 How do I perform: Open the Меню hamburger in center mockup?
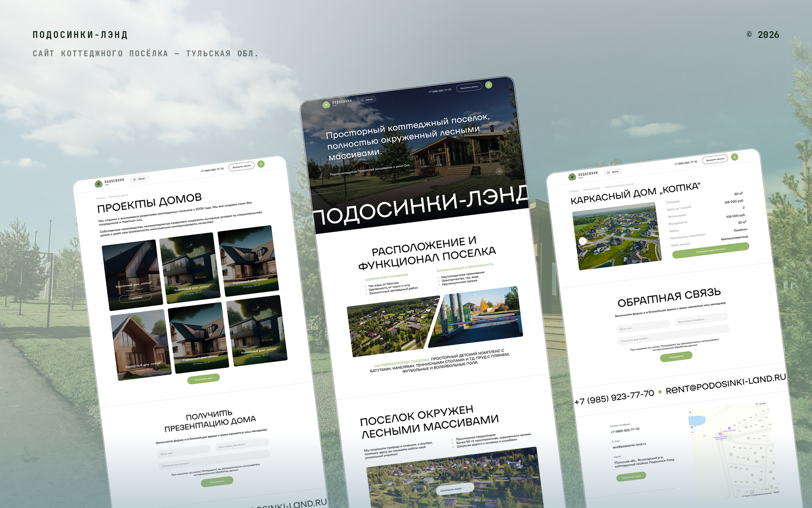pyautogui.click(x=367, y=100)
